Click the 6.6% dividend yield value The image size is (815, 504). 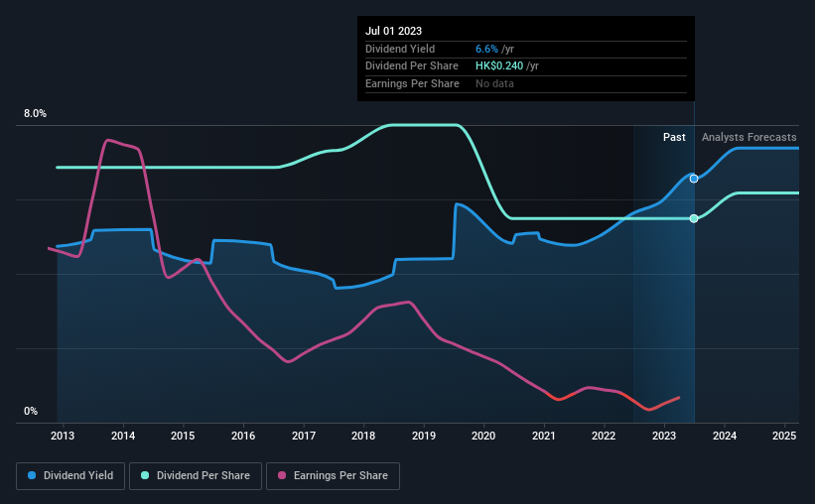tap(486, 49)
